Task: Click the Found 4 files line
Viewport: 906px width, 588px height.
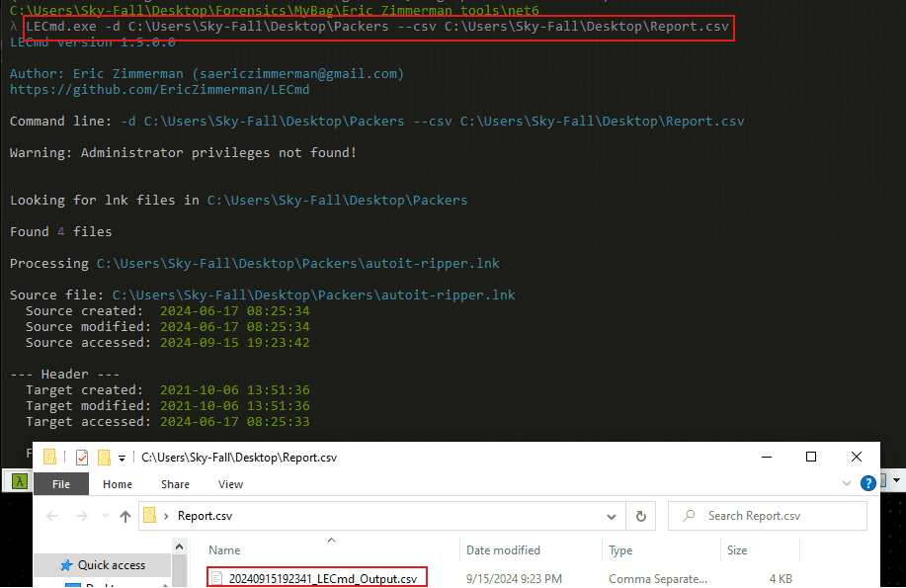Action: 60,232
